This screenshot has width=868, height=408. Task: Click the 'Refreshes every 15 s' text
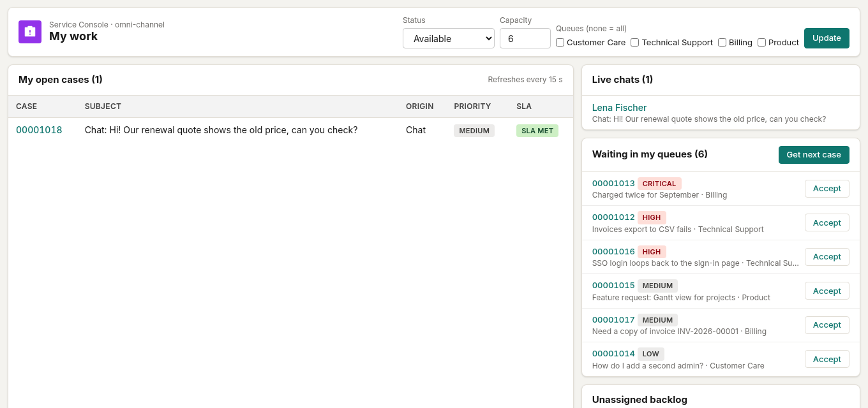point(525,80)
